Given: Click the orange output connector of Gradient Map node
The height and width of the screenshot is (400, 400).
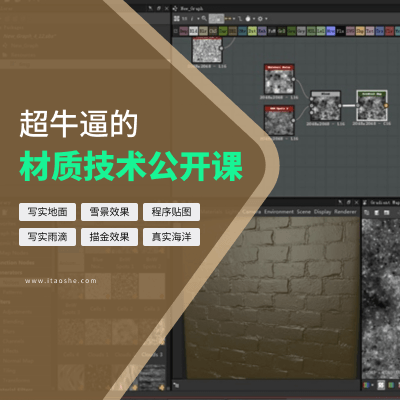Looking at the screenshot, I should [x=386, y=106].
